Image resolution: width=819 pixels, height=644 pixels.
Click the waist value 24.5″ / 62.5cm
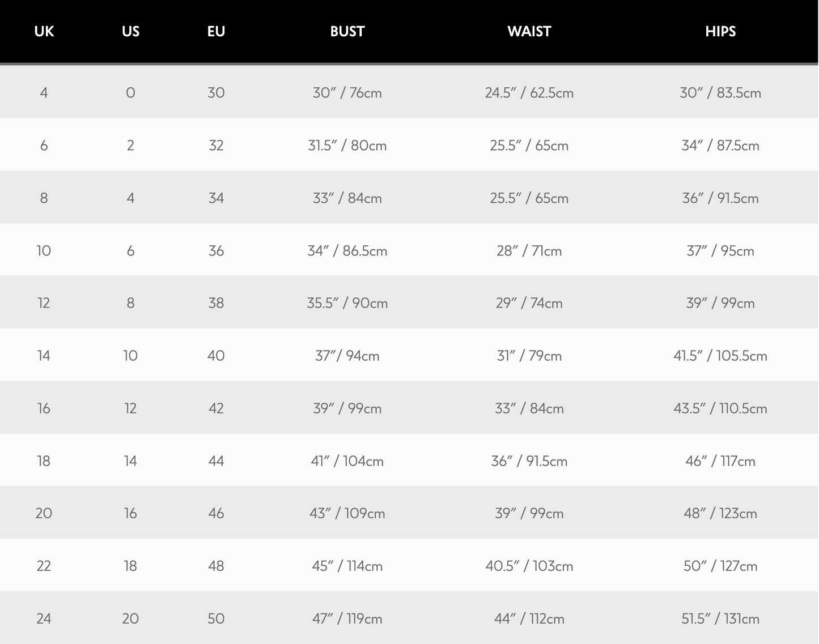click(529, 93)
